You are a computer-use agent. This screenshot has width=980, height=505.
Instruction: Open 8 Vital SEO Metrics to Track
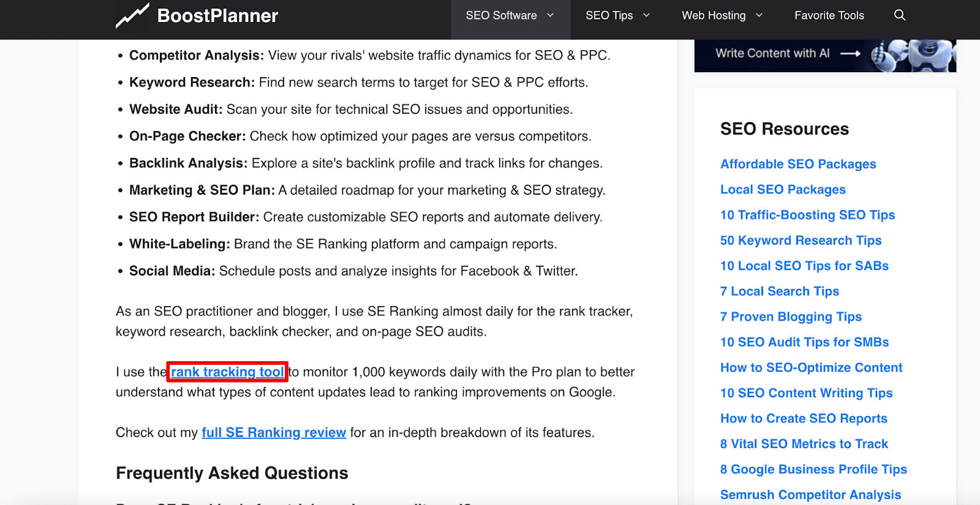pos(804,444)
